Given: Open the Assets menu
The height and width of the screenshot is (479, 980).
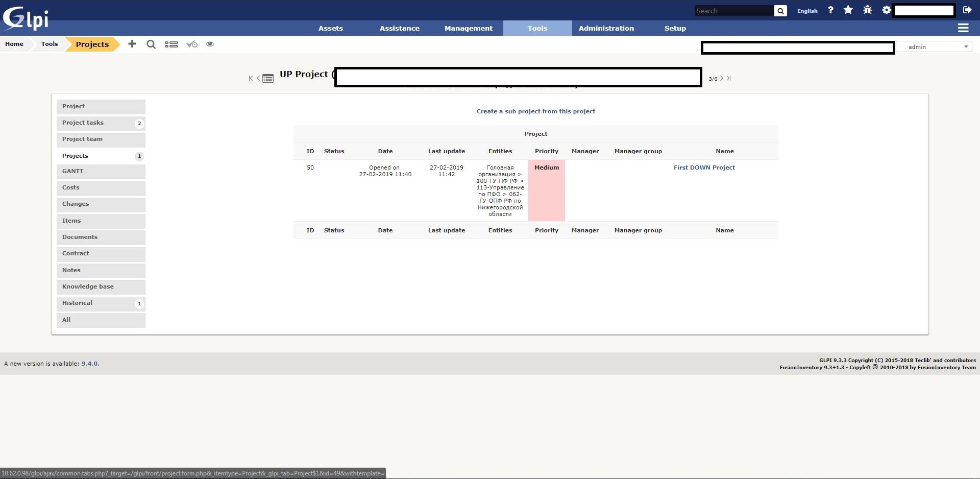Looking at the screenshot, I should tap(331, 28).
